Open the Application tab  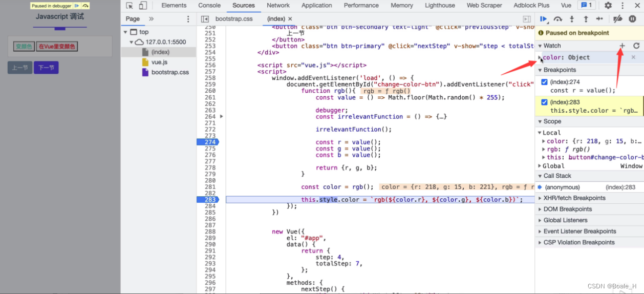317,6
